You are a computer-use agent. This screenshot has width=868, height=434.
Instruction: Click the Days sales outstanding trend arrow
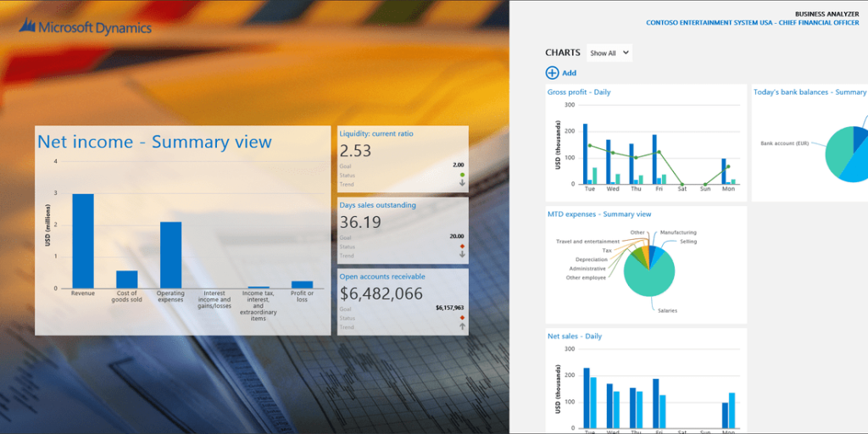click(462, 254)
